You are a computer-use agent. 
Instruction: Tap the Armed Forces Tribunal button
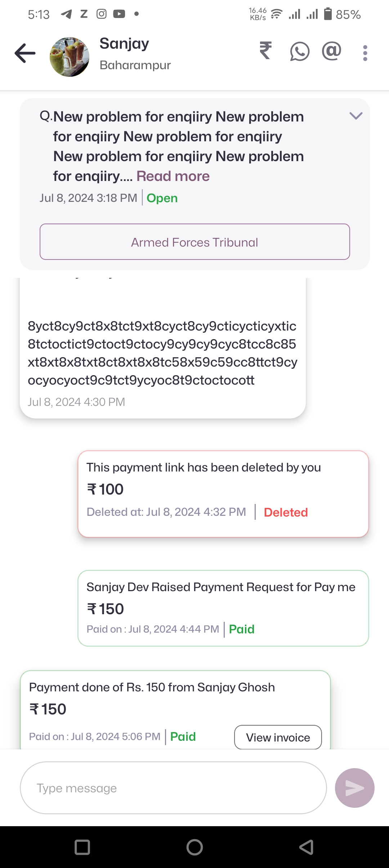(x=194, y=242)
